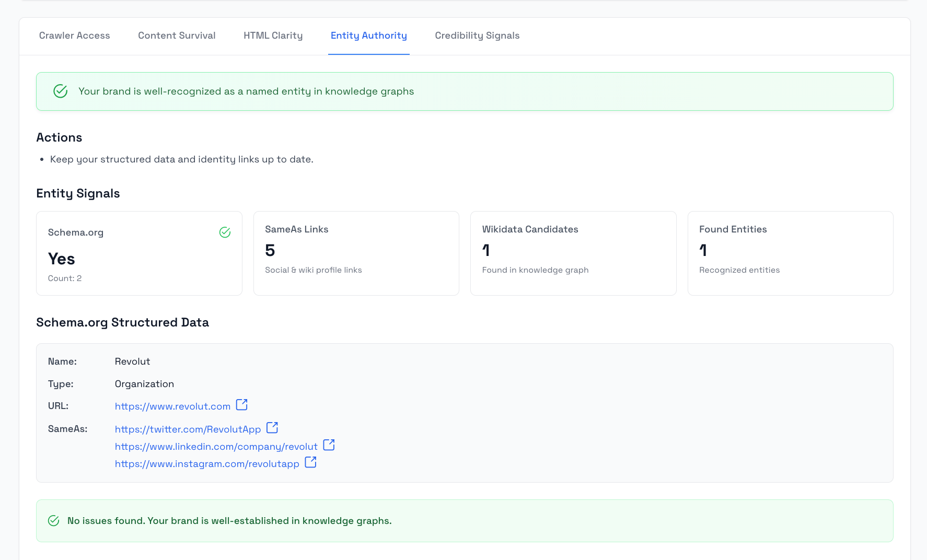The width and height of the screenshot is (927, 560).
Task: Open the Credibility Signals tab
Action: click(477, 36)
